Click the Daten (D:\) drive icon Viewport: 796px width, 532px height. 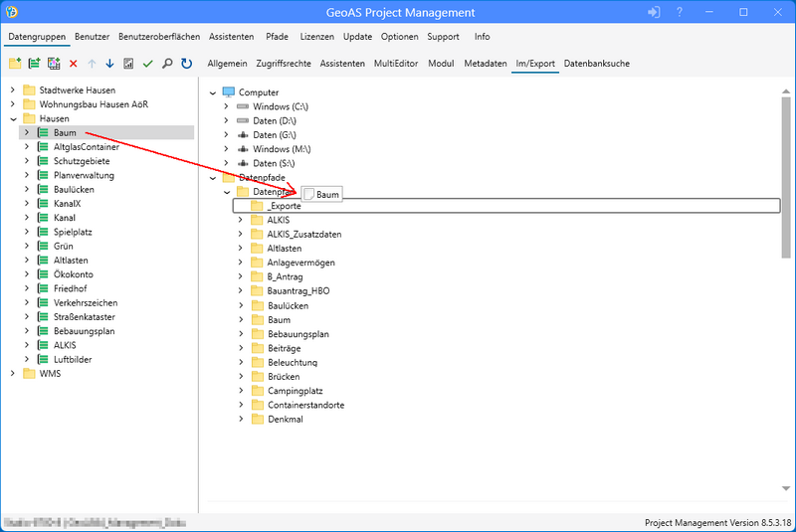(243, 120)
